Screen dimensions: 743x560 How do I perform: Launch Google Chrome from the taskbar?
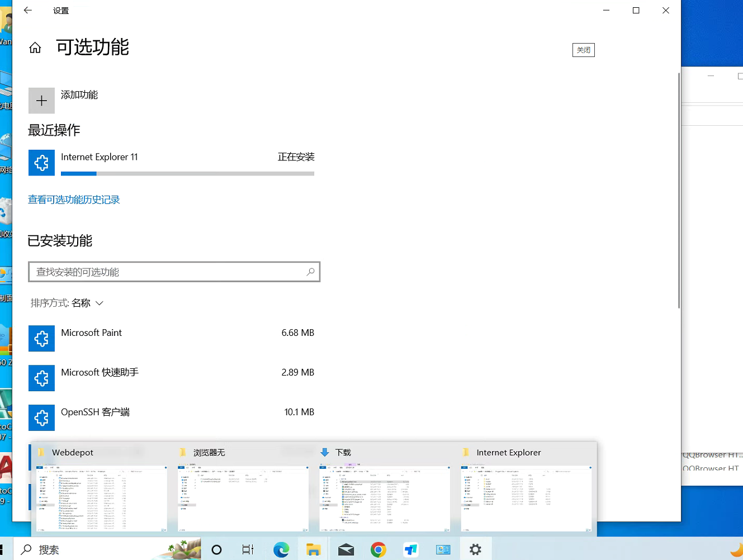378,549
